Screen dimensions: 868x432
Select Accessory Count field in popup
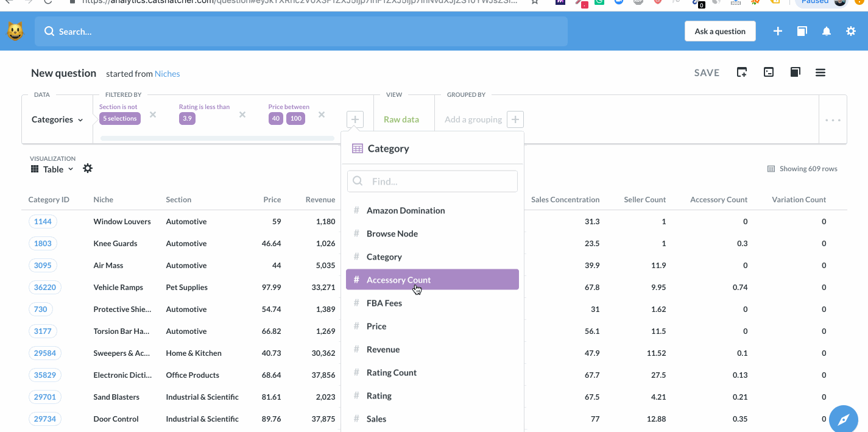(432, 280)
